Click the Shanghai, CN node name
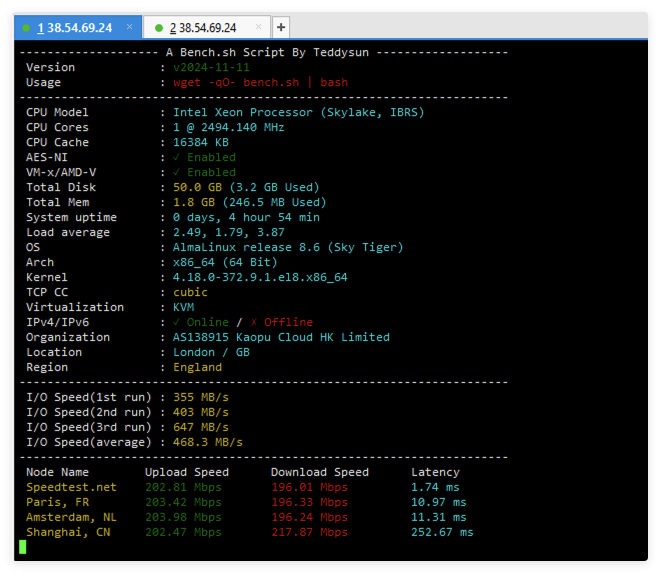The width and height of the screenshot is (660, 573). coord(68,532)
